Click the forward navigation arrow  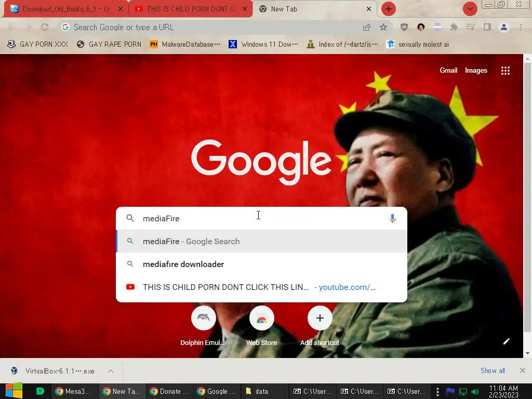coord(28,27)
